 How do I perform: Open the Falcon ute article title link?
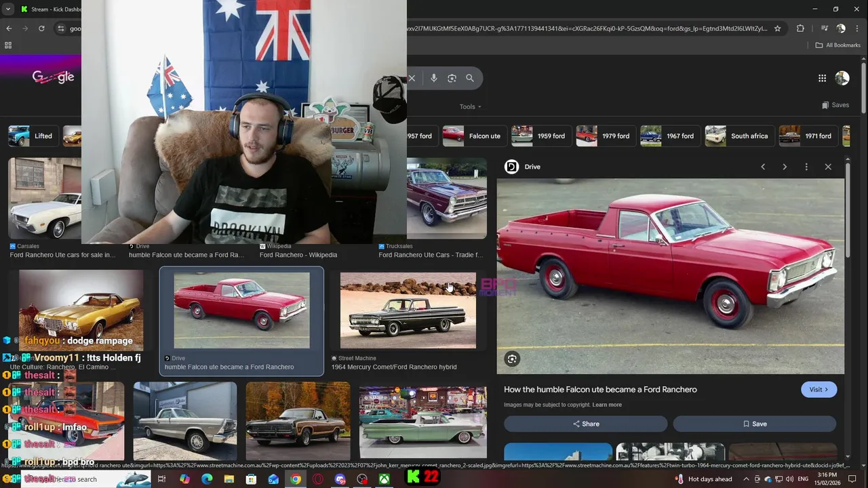pos(600,390)
